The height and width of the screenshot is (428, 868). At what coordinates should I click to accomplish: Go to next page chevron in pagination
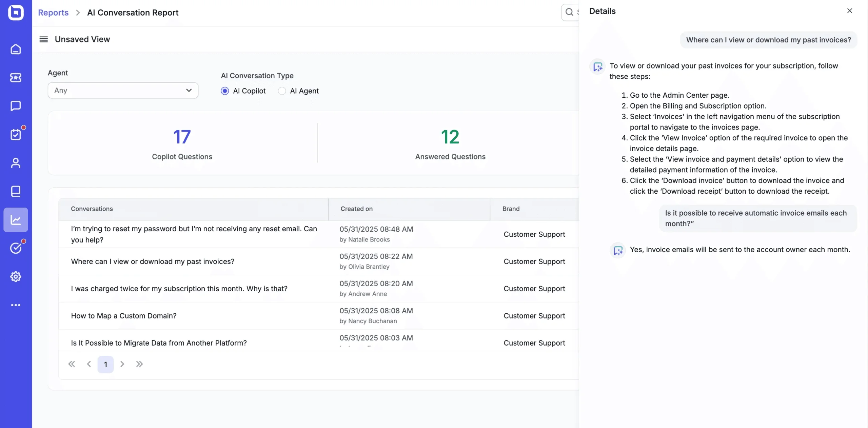(x=122, y=364)
